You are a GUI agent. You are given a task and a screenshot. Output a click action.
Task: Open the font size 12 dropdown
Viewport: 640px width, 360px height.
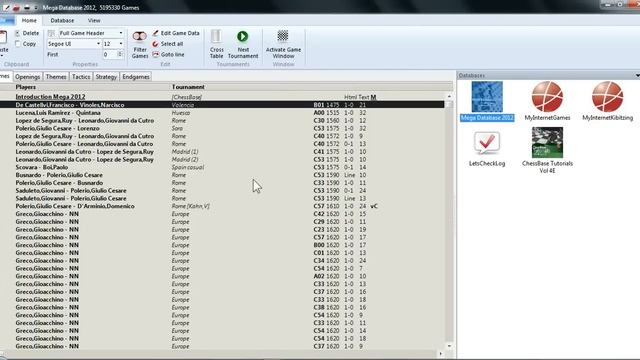(x=121, y=44)
